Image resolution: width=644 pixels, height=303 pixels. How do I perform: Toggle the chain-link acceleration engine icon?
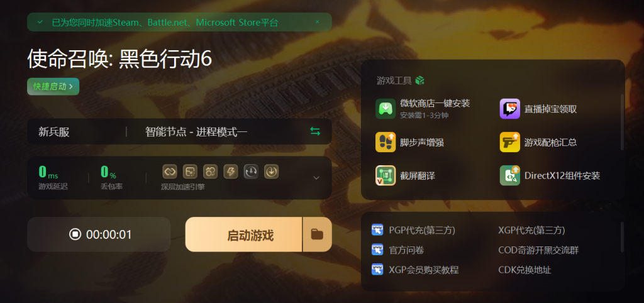tap(170, 172)
